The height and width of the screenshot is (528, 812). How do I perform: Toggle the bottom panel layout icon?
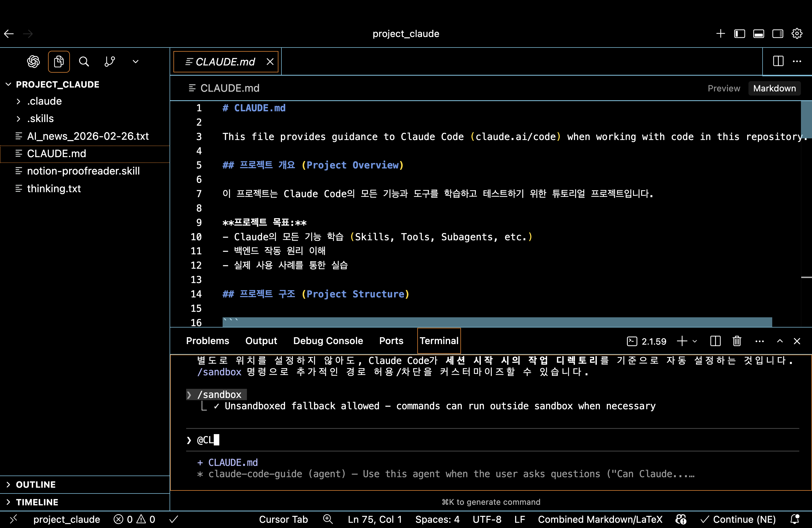pyautogui.click(x=759, y=33)
